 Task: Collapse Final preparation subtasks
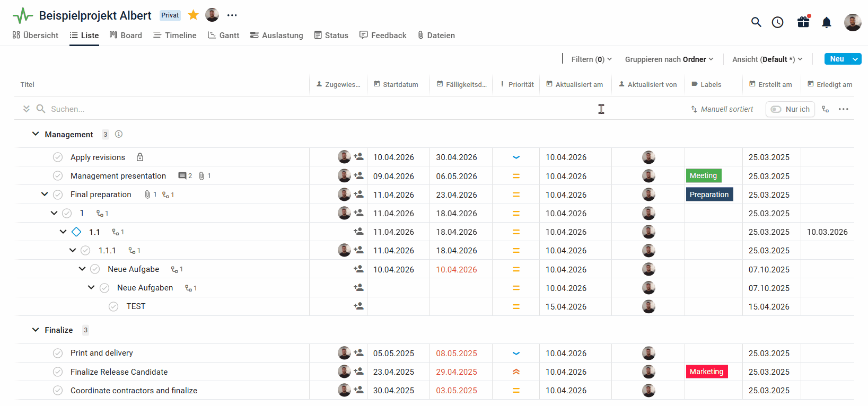(x=45, y=195)
